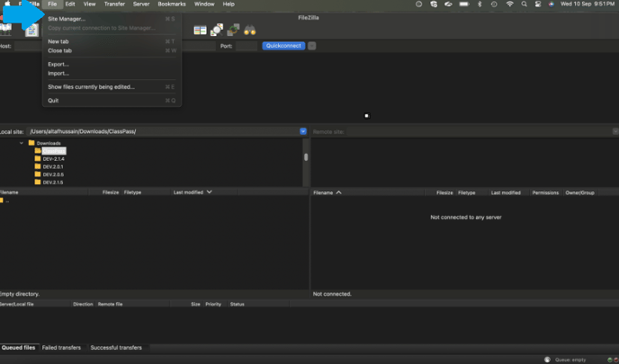The width and height of the screenshot is (619, 364).
Task: Switch to Successful transfers tab
Action: (x=116, y=348)
